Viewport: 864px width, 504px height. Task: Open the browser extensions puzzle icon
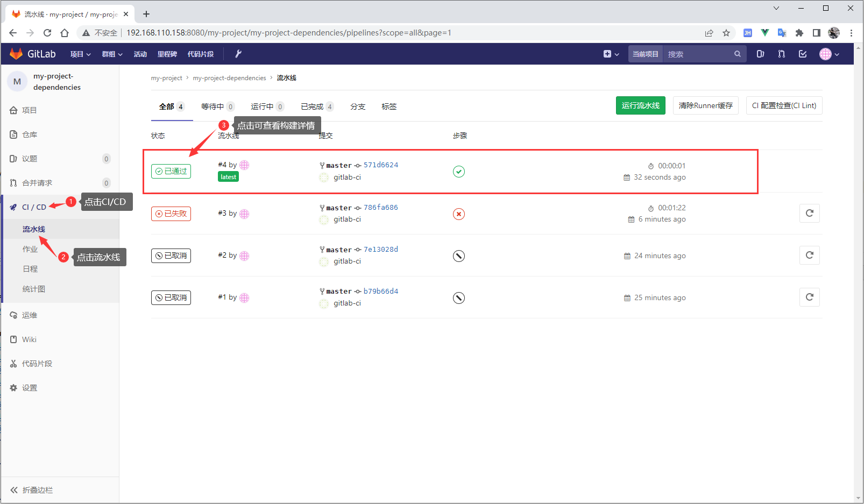click(x=799, y=33)
